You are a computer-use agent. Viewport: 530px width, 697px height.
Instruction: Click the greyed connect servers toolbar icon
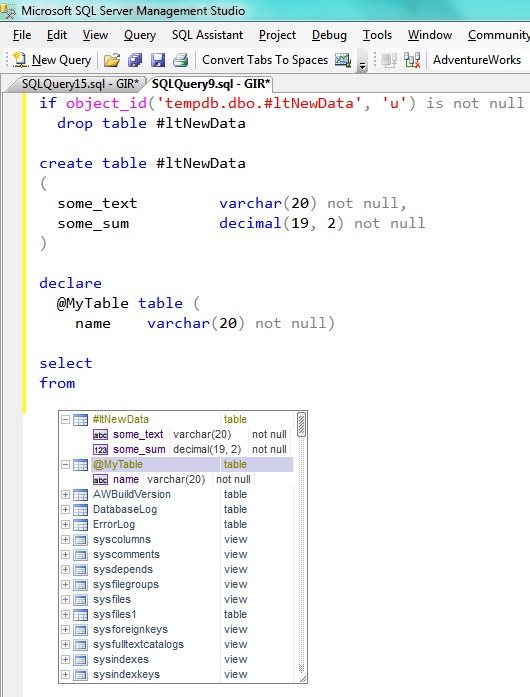coord(389,60)
